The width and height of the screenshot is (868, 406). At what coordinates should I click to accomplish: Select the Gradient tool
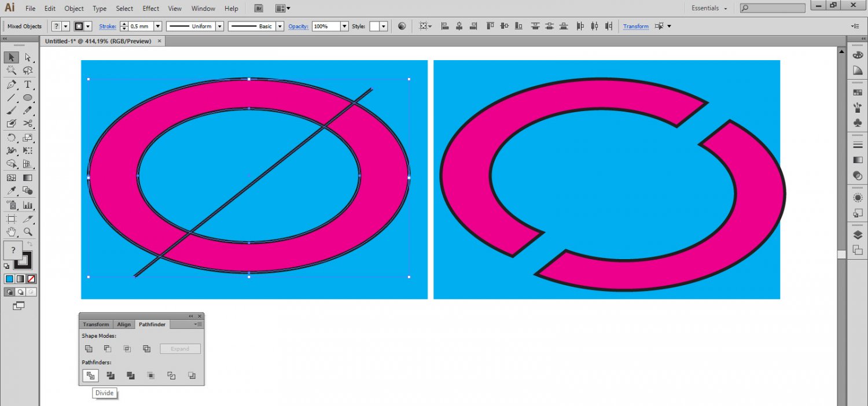pos(27,178)
